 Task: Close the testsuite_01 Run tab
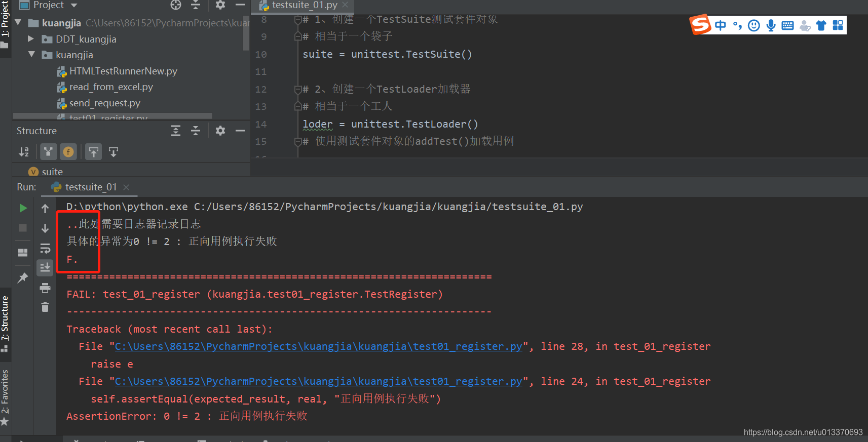pyautogui.click(x=126, y=187)
